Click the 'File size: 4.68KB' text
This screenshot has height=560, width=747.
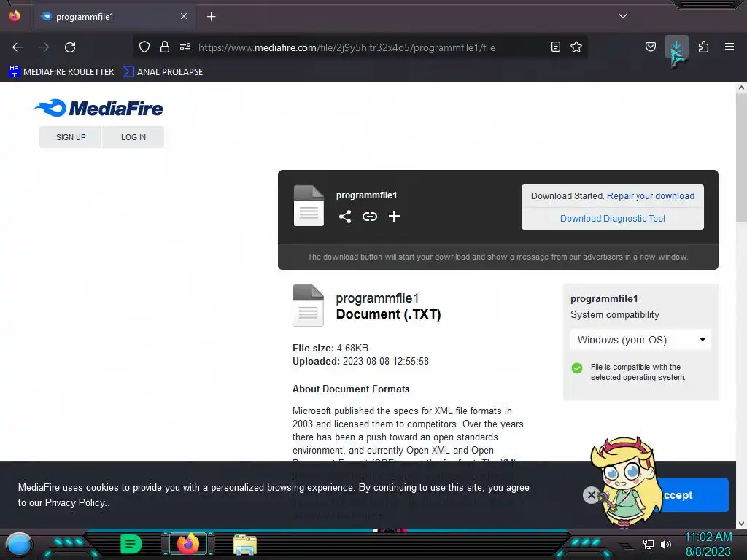pyautogui.click(x=330, y=348)
